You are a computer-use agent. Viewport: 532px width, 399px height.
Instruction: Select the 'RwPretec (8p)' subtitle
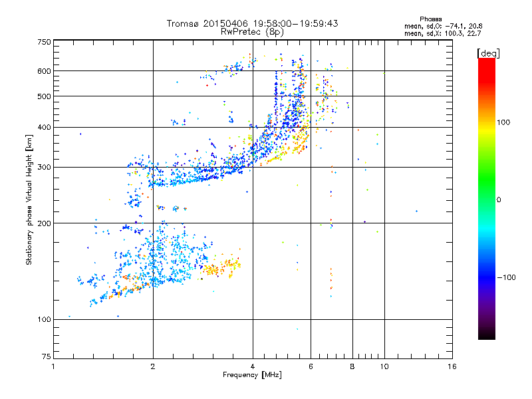pos(252,32)
